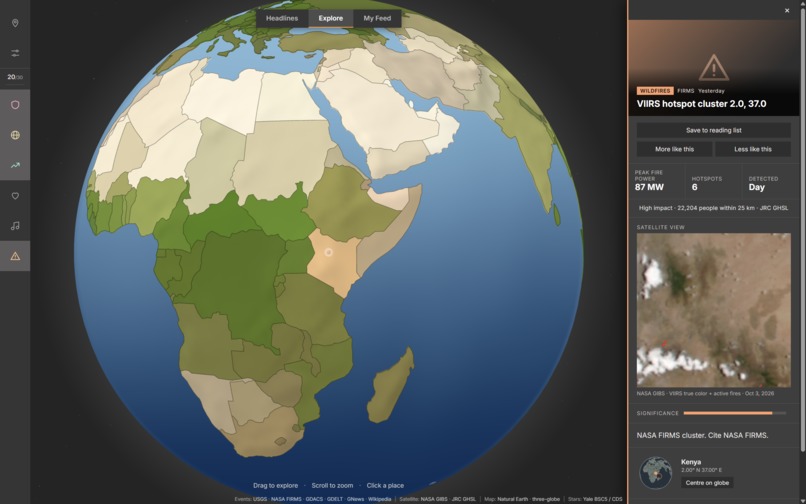
Task: Click the Yesterday timestamp in panel
Action: (x=711, y=91)
